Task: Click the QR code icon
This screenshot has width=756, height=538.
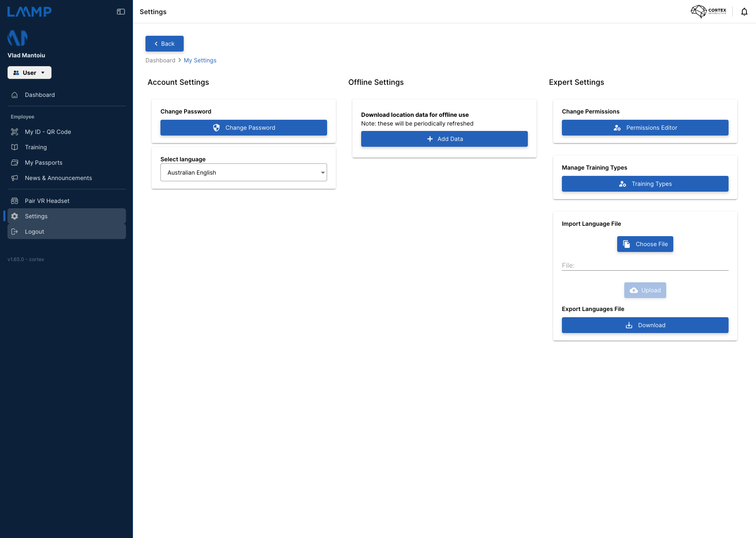Action: 15,132
